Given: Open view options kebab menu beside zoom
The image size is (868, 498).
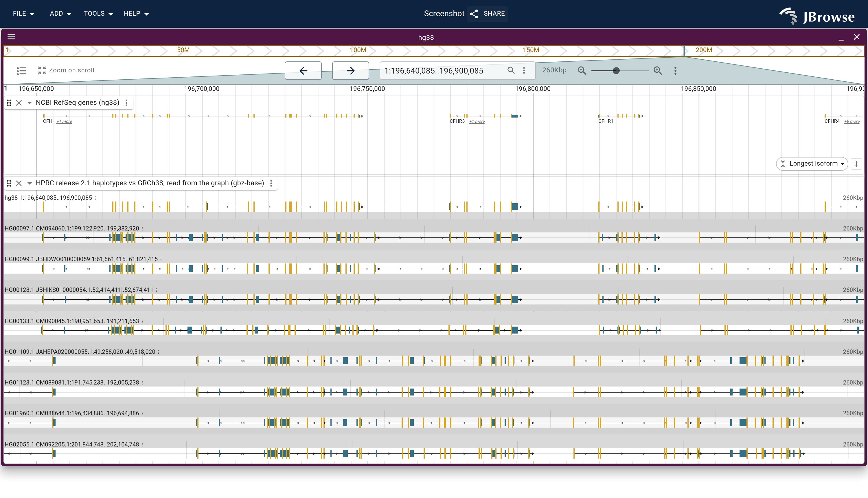Looking at the screenshot, I should pos(675,70).
